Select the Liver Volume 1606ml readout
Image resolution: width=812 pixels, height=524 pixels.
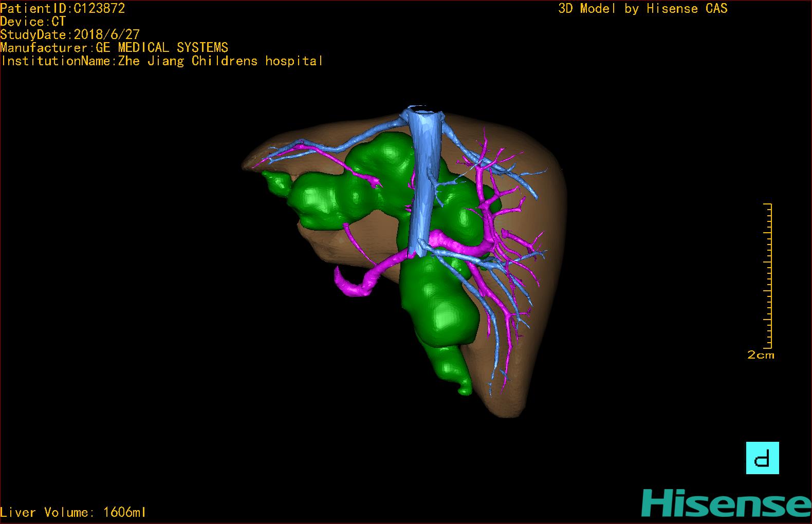click(73, 512)
